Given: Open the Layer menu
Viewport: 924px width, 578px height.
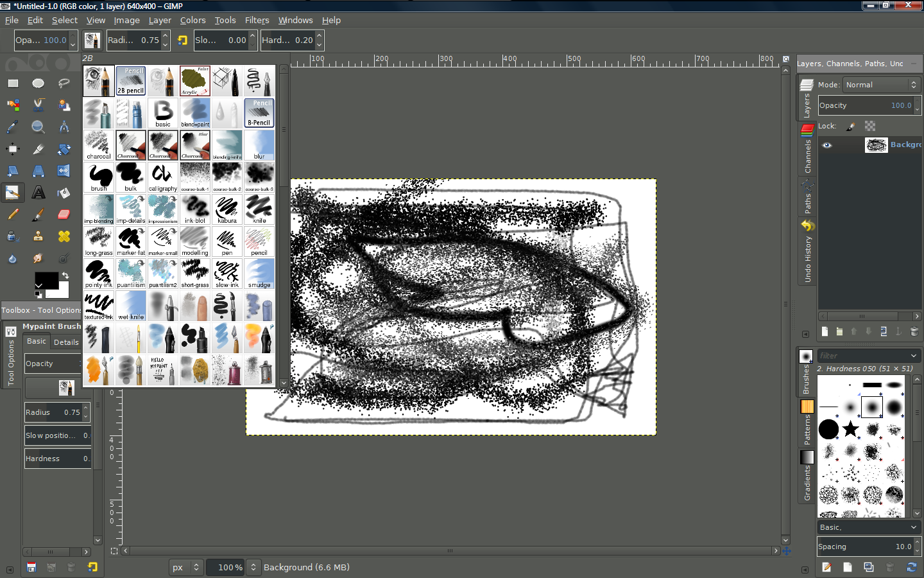Looking at the screenshot, I should tap(160, 21).
